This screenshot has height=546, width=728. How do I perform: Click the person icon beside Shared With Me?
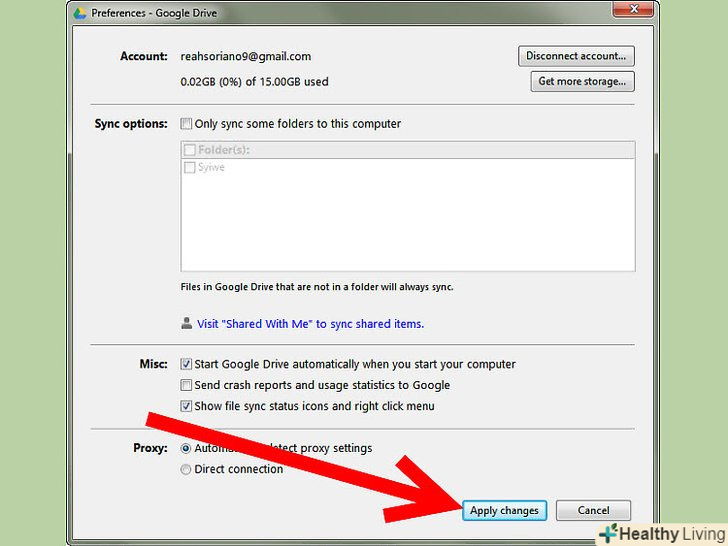pyautogui.click(x=186, y=323)
